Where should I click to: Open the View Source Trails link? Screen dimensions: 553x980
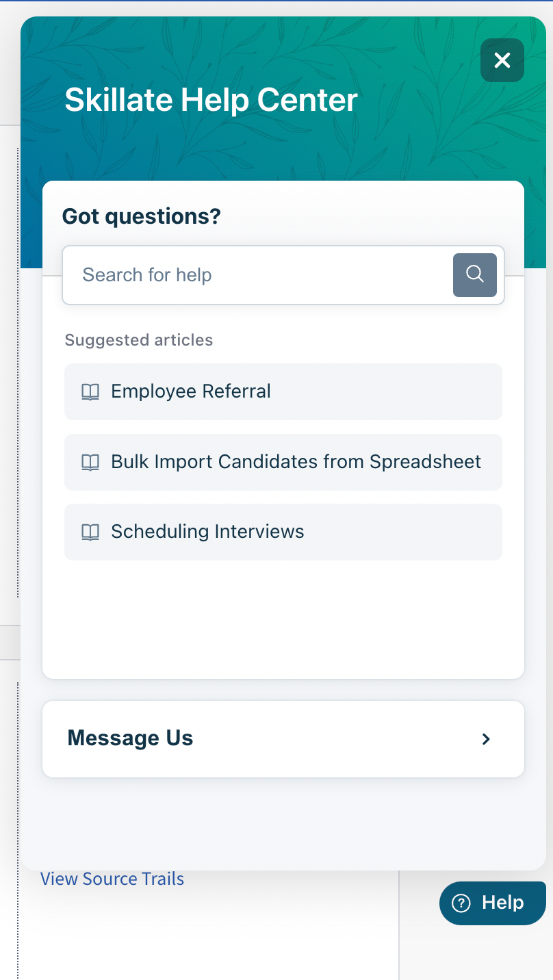tap(112, 879)
